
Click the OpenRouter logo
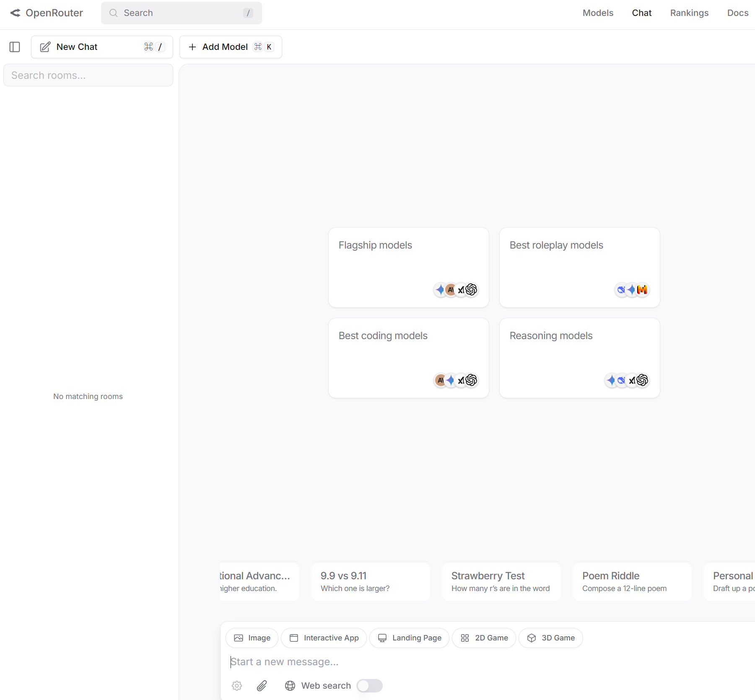pyautogui.click(x=47, y=13)
